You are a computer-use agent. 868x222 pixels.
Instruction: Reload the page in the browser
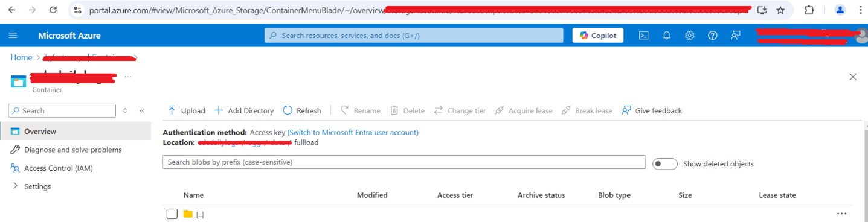pyautogui.click(x=53, y=10)
